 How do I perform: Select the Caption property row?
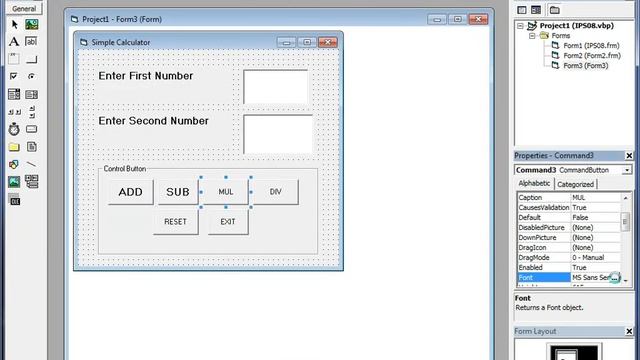click(x=569, y=198)
